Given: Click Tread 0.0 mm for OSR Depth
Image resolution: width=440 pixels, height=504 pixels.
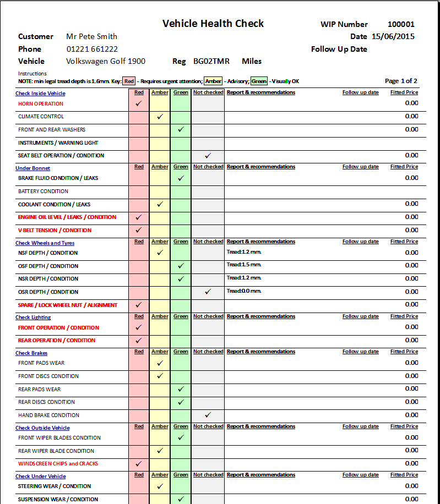Looking at the screenshot, I should pos(244,291).
